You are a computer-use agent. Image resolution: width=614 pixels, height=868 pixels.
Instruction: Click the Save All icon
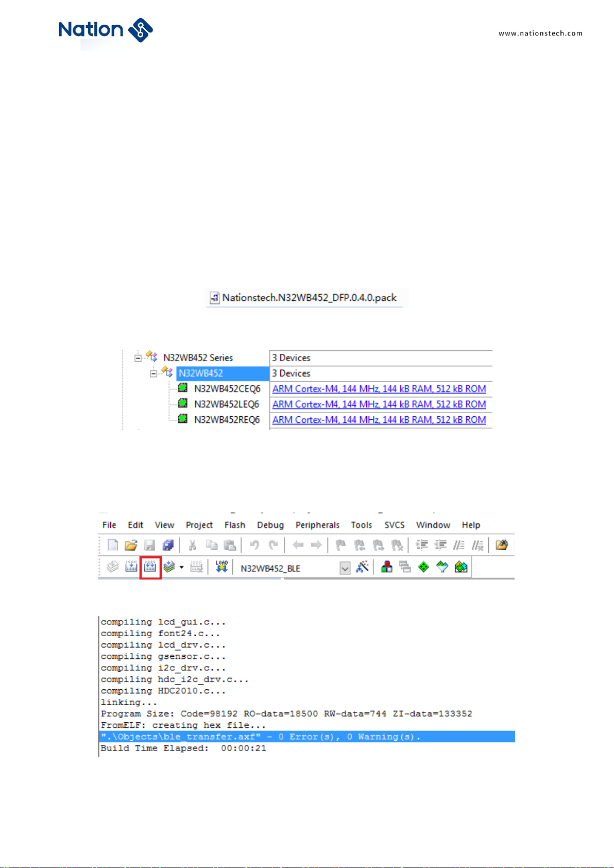[x=168, y=545]
